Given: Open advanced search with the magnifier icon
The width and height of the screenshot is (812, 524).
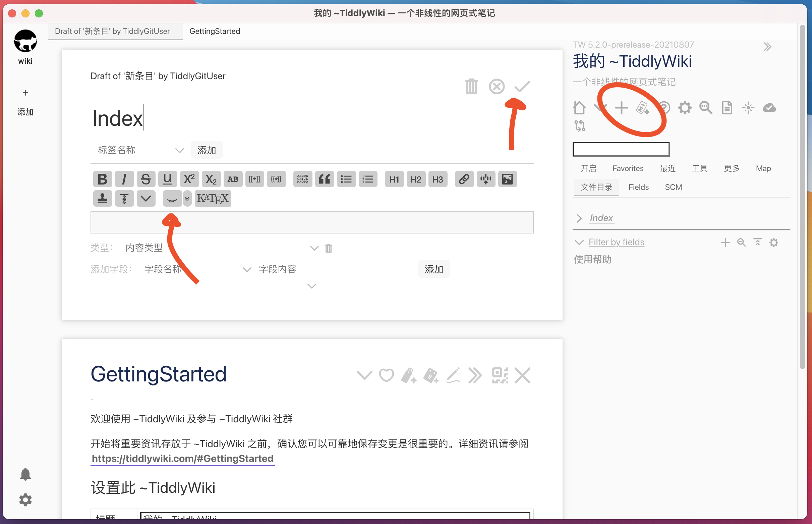Looking at the screenshot, I should pos(705,108).
